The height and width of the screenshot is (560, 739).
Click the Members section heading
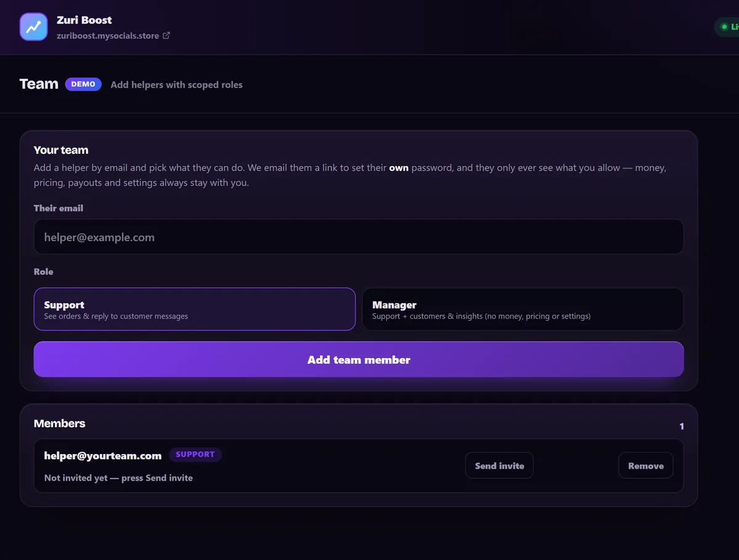click(60, 423)
